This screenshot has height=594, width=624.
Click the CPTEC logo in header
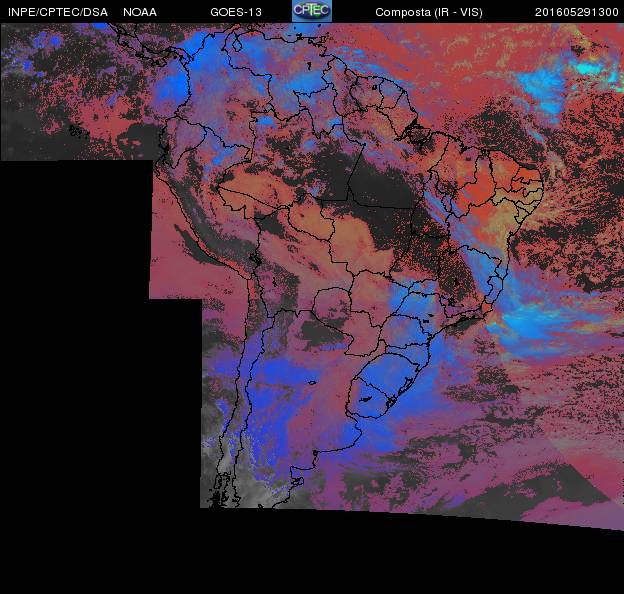[312, 11]
